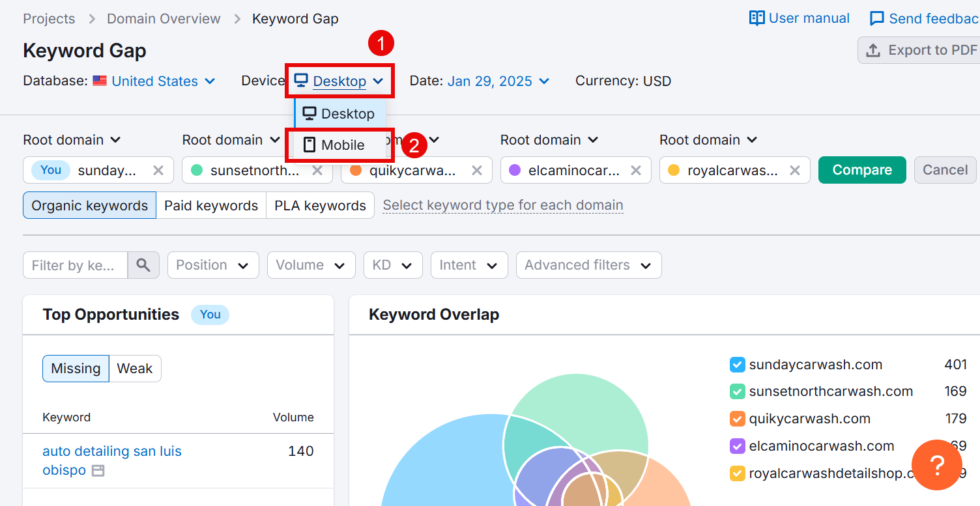Image resolution: width=980 pixels, height=506 pixels.
Task: Open the Device Desktop dropdown
Action: [339, 81]
